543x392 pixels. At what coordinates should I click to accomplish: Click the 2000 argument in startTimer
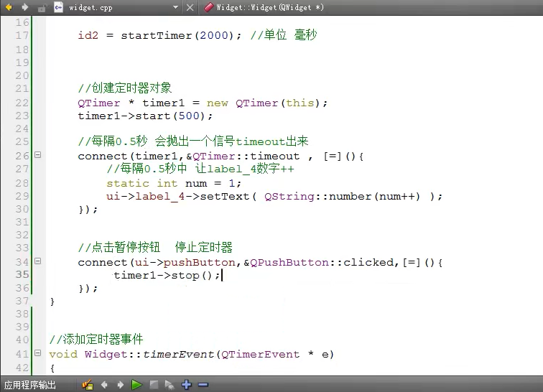(214, 35)
